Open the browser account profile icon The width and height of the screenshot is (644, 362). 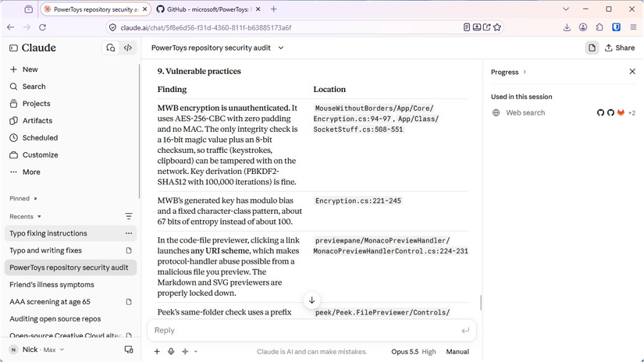point(583,27)
